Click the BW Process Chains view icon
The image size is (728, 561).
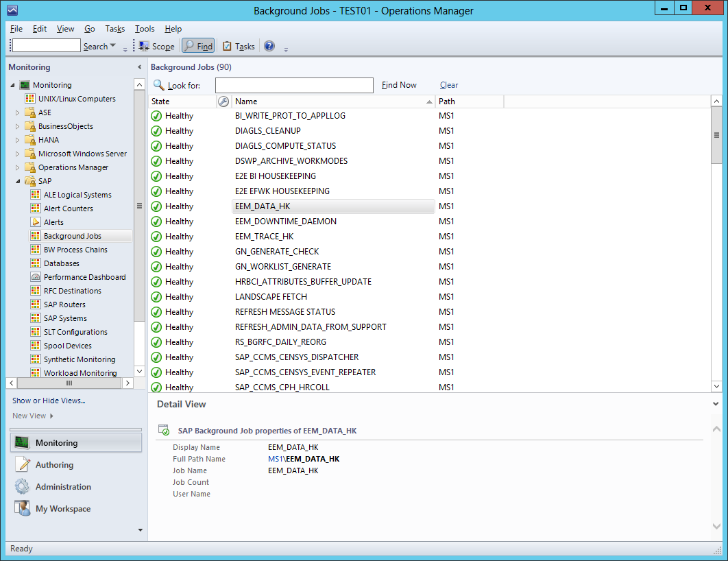[35, 250]
